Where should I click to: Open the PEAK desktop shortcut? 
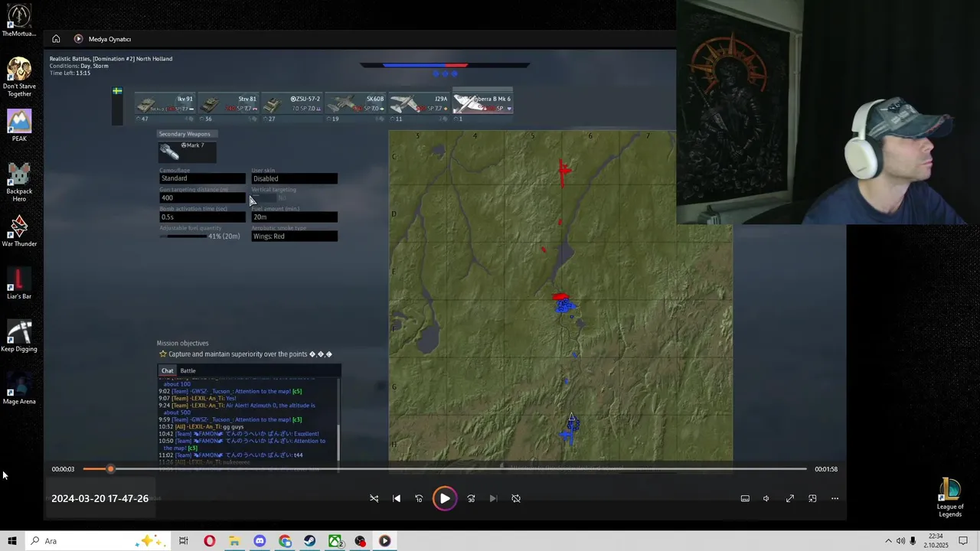(19, 126)
